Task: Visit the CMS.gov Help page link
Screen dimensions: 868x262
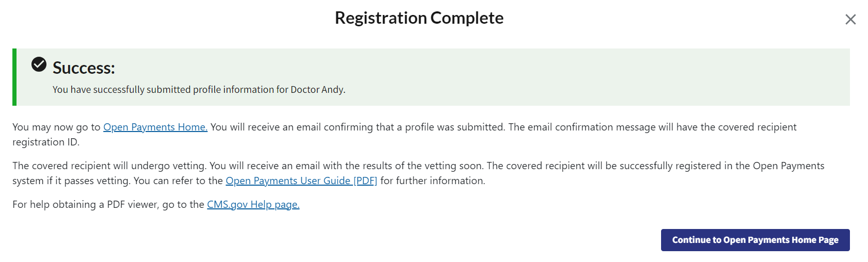Action: click(253, 205)
